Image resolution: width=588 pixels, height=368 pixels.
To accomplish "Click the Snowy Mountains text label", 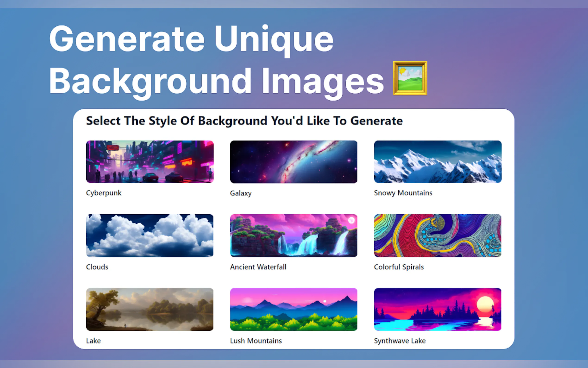I will pos(403,193).
